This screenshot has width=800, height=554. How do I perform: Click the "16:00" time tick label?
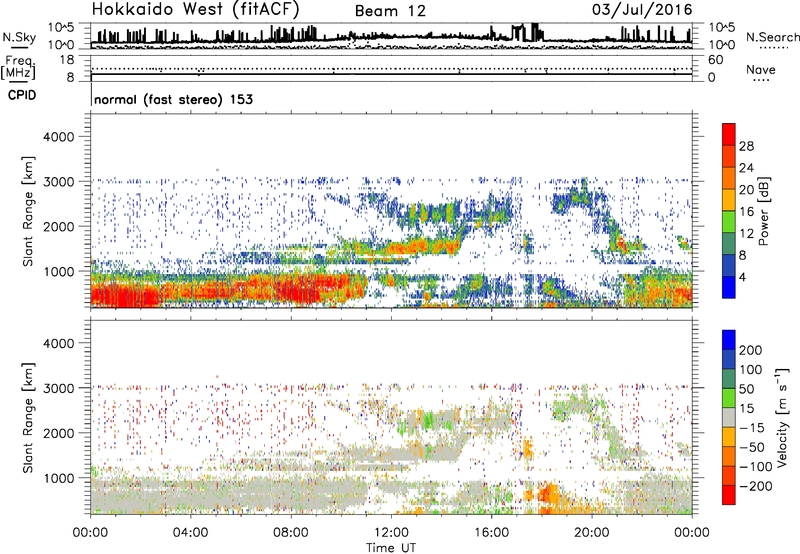[x=491, y=533]
